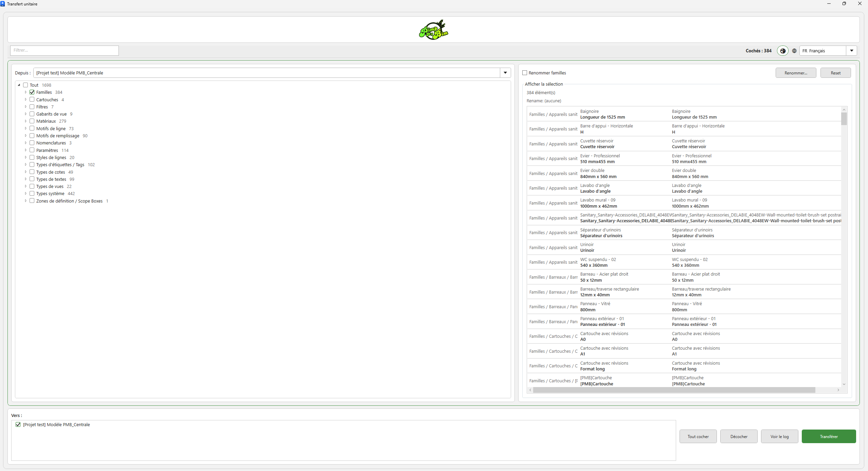Click the green Transférer button
868x471 pixels.
[829, 436]
